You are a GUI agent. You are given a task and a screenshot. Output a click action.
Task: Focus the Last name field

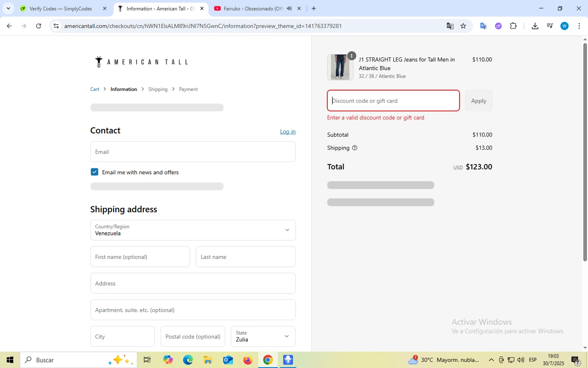click(x=246, y=257)
